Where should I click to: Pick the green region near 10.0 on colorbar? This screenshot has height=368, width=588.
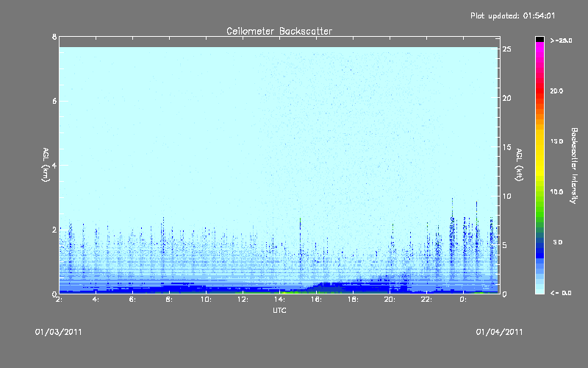pyautogui.click(x=539, y=192)
